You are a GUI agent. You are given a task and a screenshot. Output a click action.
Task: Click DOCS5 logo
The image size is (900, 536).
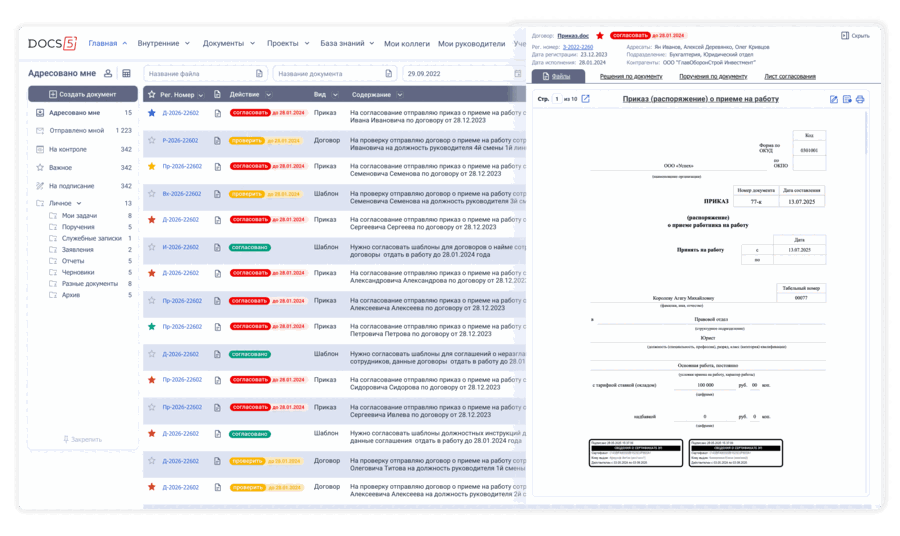(52, 43)
